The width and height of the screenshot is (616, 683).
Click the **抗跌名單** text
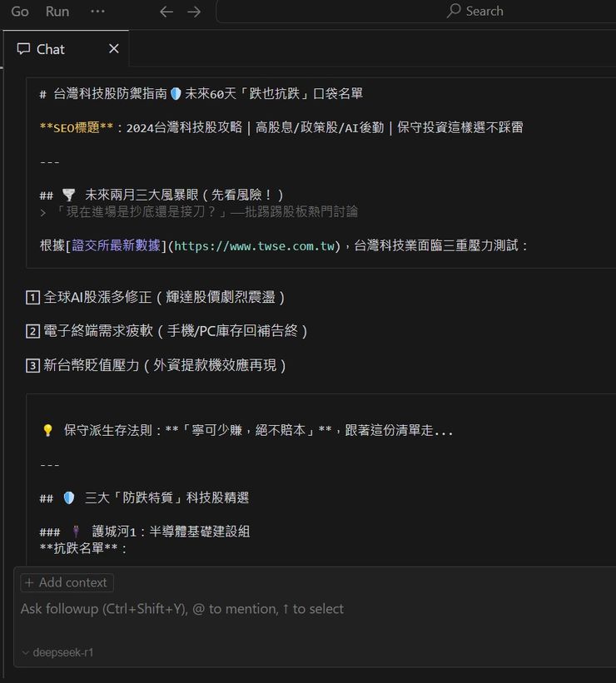(x=78, y=548)
